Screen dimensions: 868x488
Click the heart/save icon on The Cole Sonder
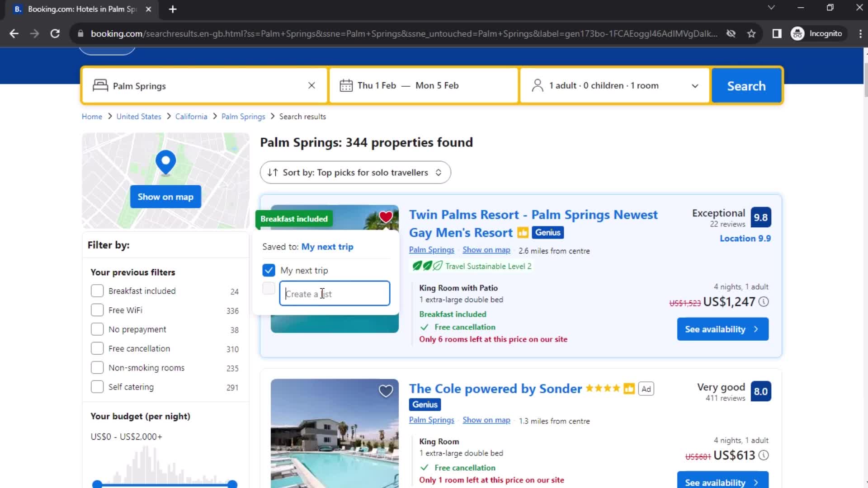pyautogui.click(x=386, y=391)
